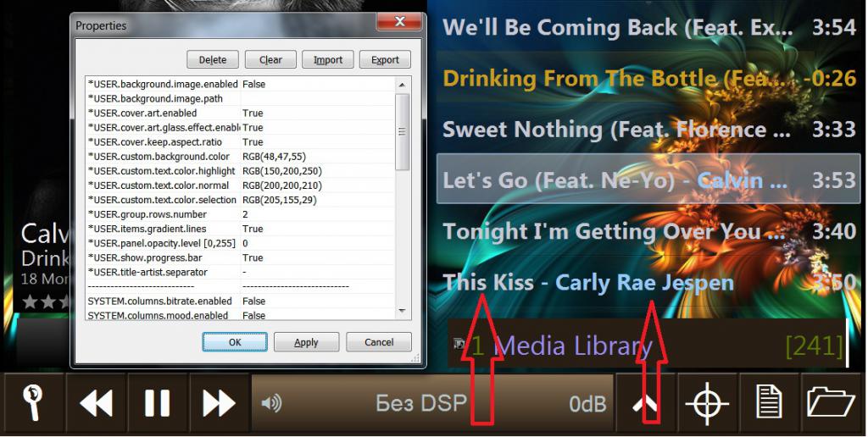Click the Properties dialog resize grip
This screenshot has height=437, width=868.
tap(416, 358)
